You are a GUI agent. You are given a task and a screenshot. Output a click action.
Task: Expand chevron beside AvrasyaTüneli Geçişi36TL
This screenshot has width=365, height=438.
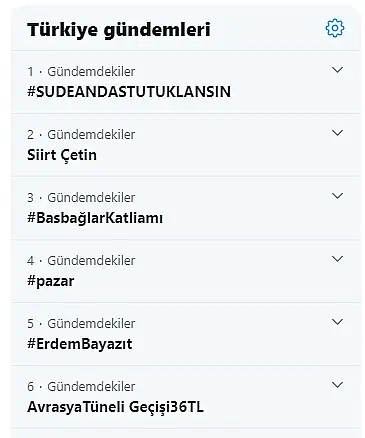pyautogui.click(x=338, y=385)
